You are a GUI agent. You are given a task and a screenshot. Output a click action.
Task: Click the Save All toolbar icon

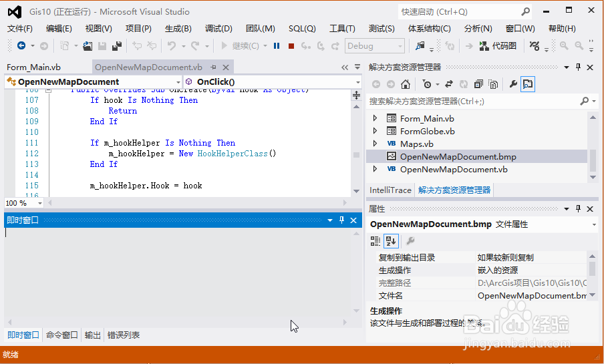point(117,46)
